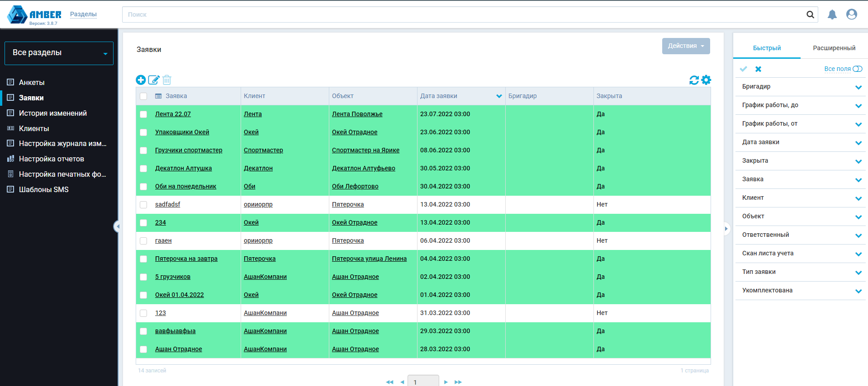The image size is (868, 386).
Task: Click the edit record pencil icon
Action: pos(154,80)
